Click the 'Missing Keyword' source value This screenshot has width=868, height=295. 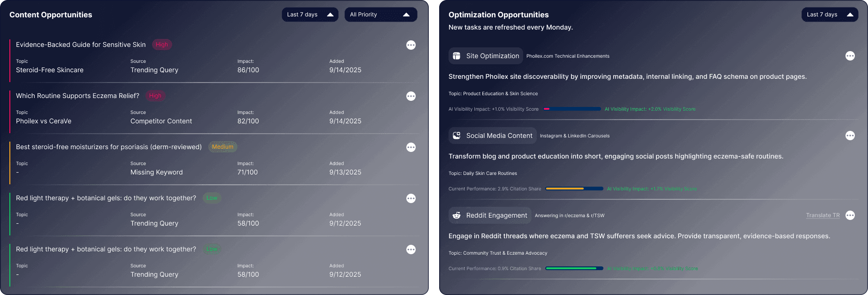[x=157, y=172]
